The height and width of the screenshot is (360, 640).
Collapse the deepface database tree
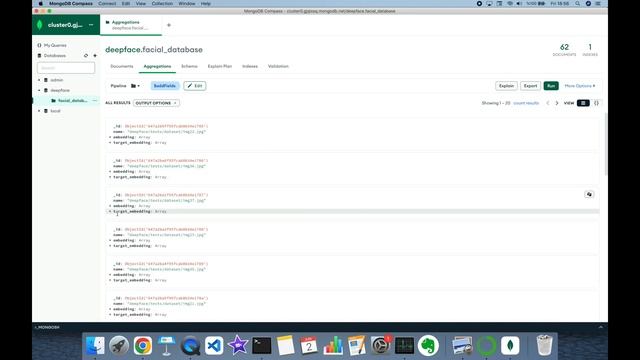point(39,90)
